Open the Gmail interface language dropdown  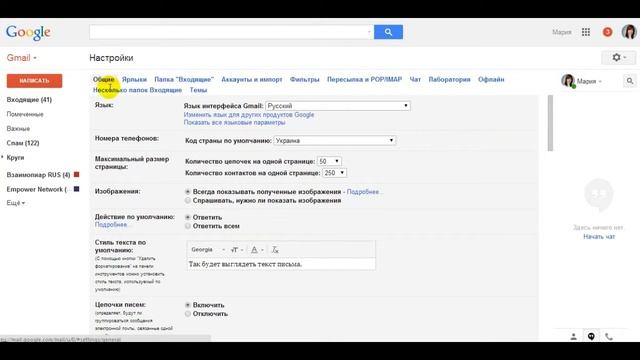338,106
